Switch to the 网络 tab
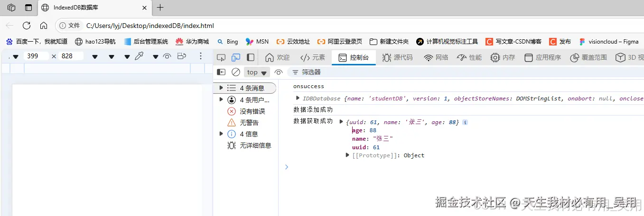This screenshot has height=216, width=644. pyautogui.click(x=436, y=57)
